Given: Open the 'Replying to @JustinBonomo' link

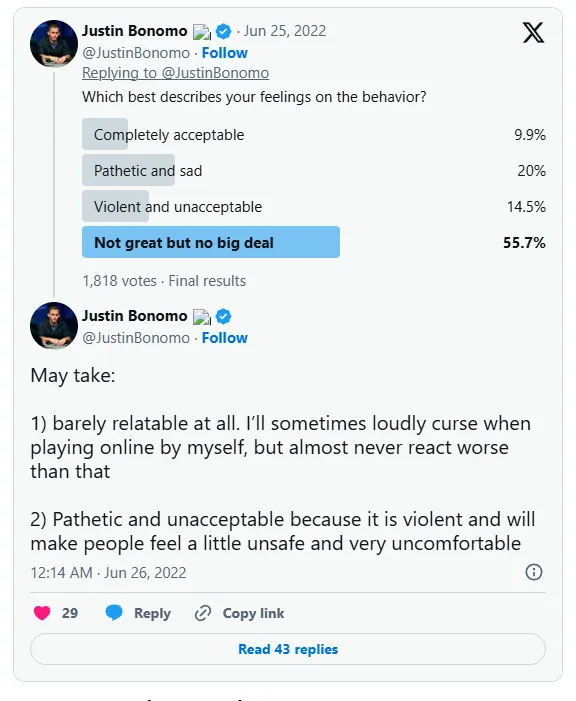Looking at the screenshot, I should [175, 73].
